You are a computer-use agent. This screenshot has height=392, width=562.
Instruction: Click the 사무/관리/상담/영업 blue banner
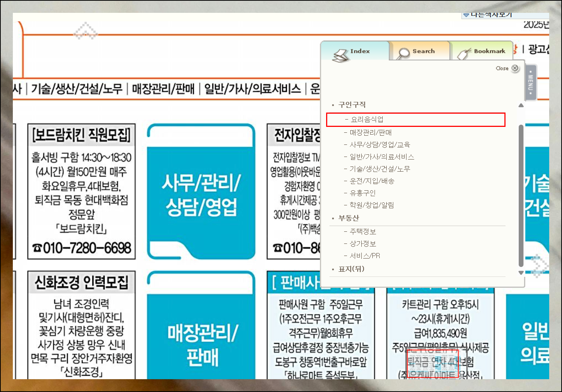(x=201, y=192)
